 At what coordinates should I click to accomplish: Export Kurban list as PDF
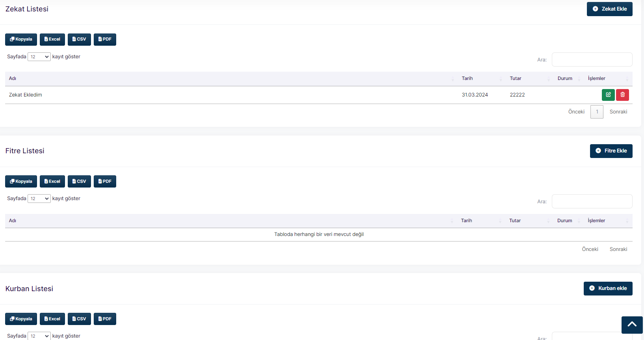click(x=105, y=319)
